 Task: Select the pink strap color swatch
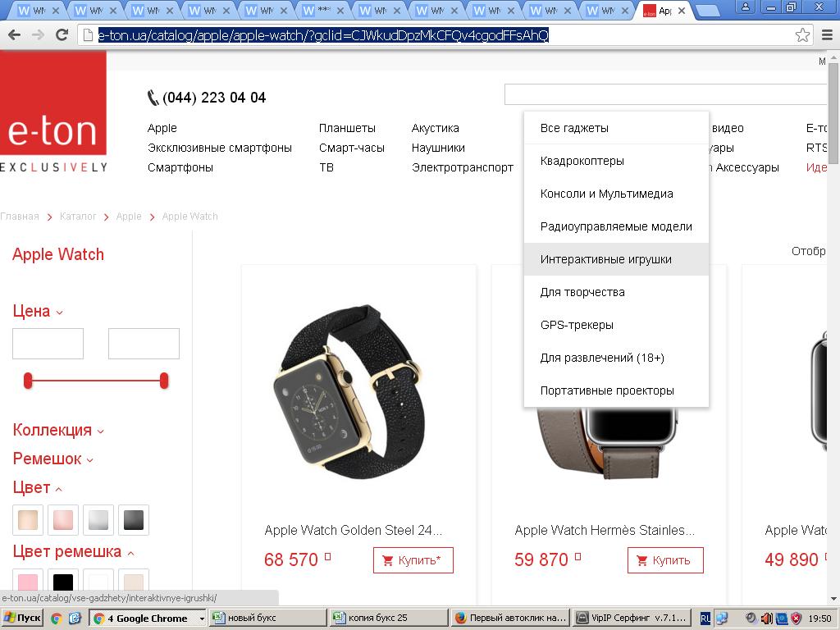[x=28, y=580]
